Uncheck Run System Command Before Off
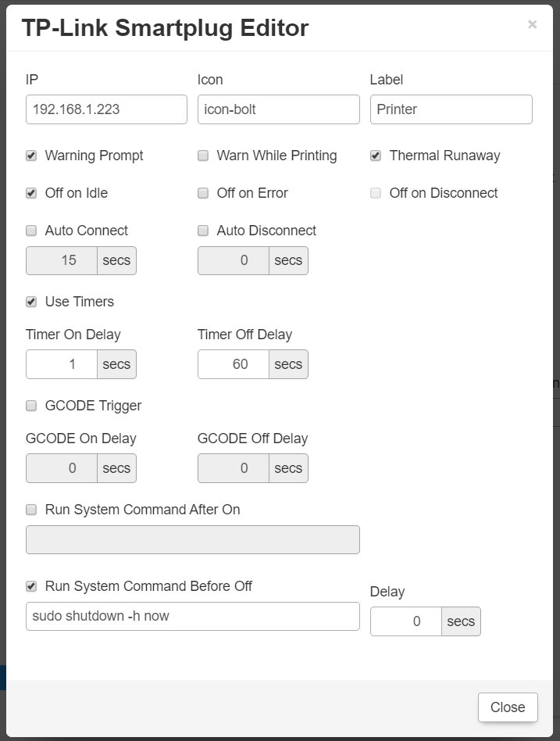This screenshot has height=741, width=560. coord(31,586)
